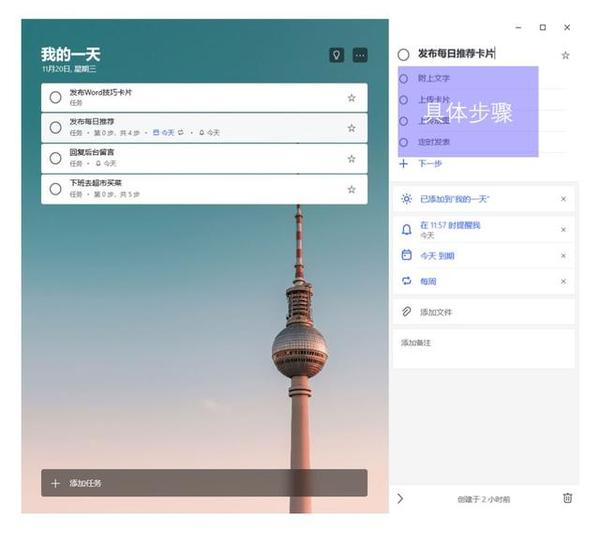Edit the 发布每日推荐卡片 title in detail panel
This screenshot has width=600, height=533.
[x=456, y=54]
